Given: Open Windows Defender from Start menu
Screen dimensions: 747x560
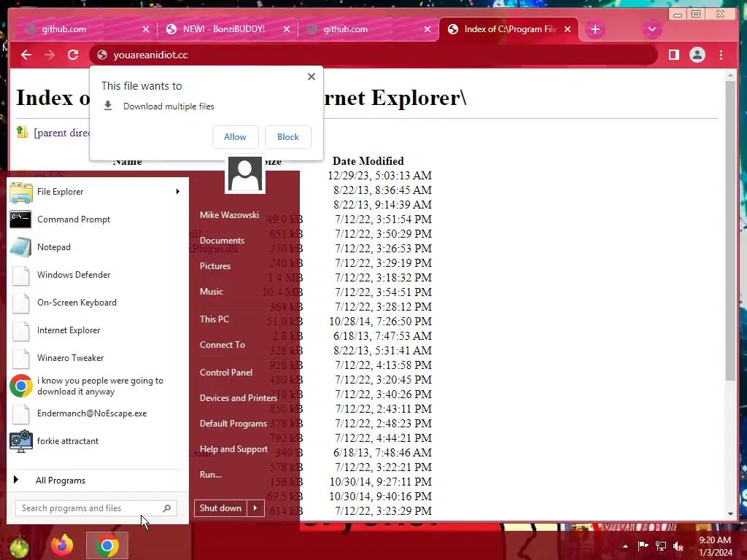Looking at the screenshot, I should coord(97,275).
